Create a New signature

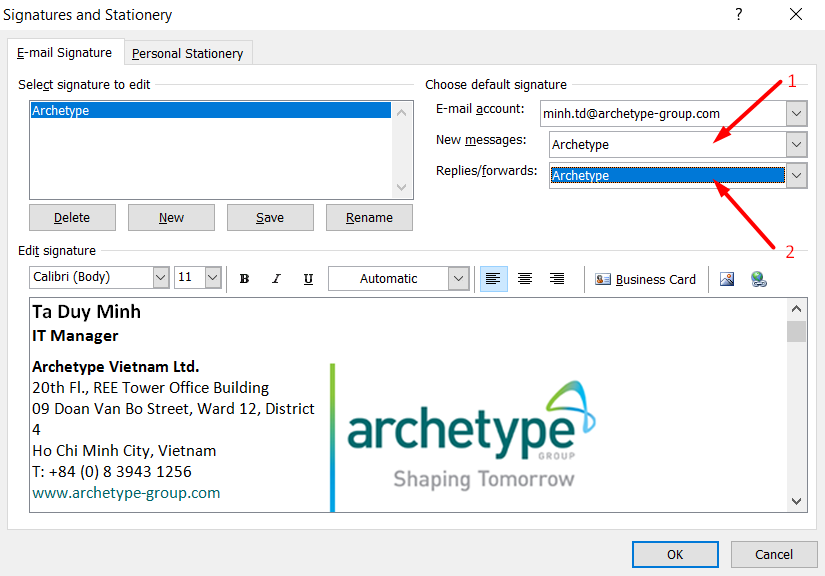point(172,218)
